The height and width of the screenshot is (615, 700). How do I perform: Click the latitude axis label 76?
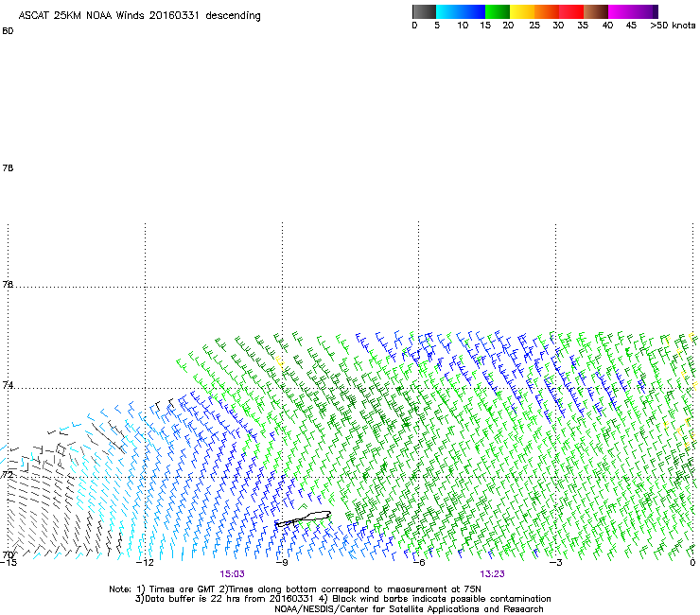click(x=8, y=284)
